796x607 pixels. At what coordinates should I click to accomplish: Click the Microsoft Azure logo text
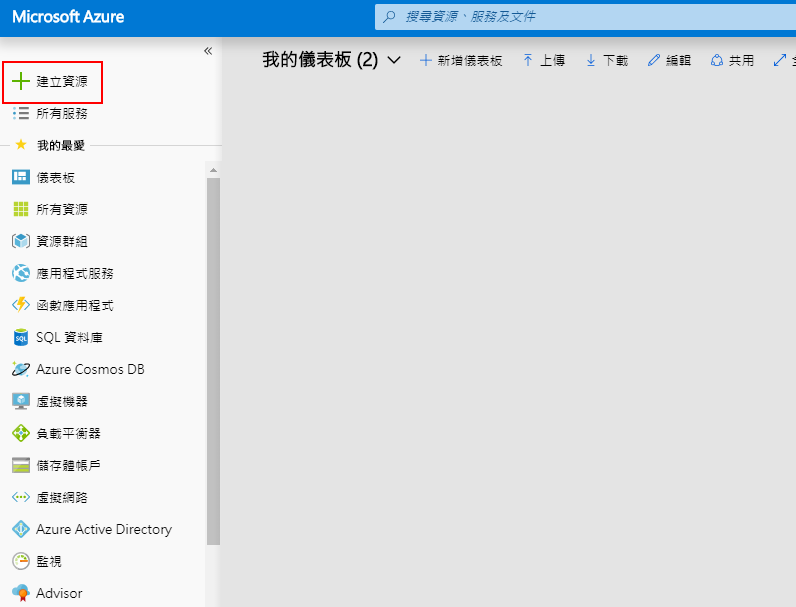(x=68, y=17)
